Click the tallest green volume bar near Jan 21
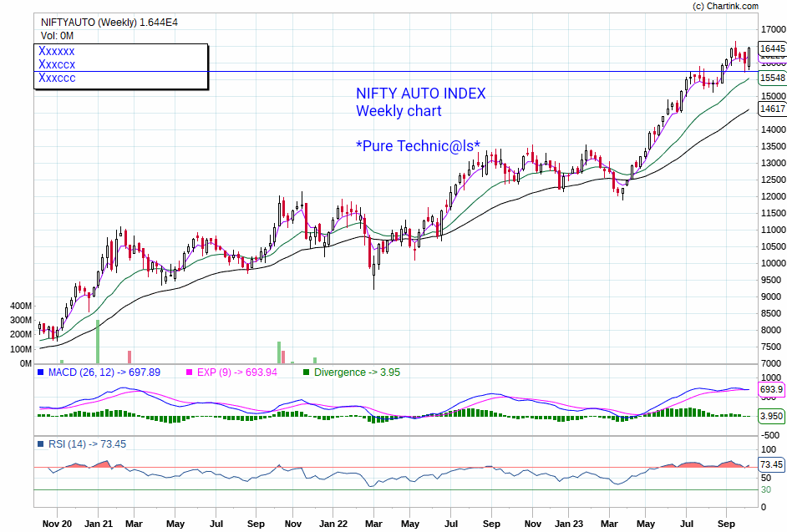787x532 pixels. pyautogui.click(x=98, y=342)
